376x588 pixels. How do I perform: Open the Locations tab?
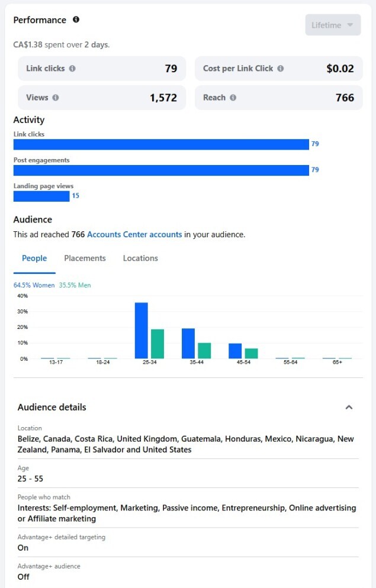pyautogui.click(x=140, y=258)
